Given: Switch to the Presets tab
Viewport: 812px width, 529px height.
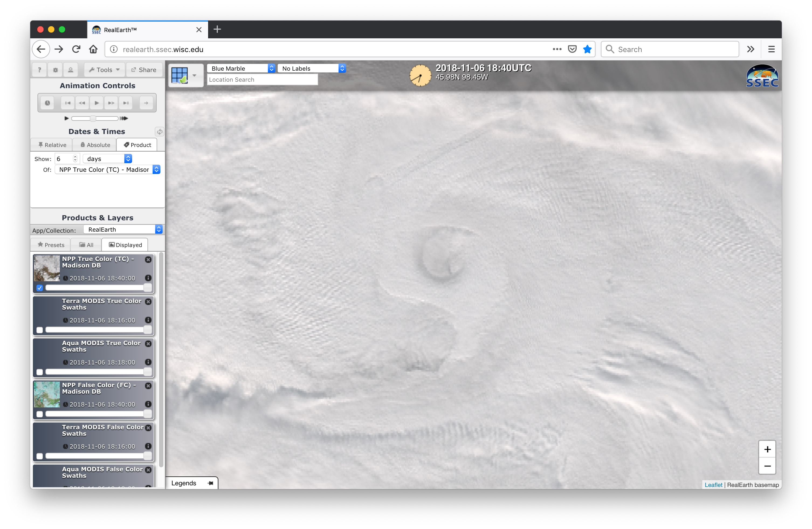Looking at the screenshot, I should [51, 245].
